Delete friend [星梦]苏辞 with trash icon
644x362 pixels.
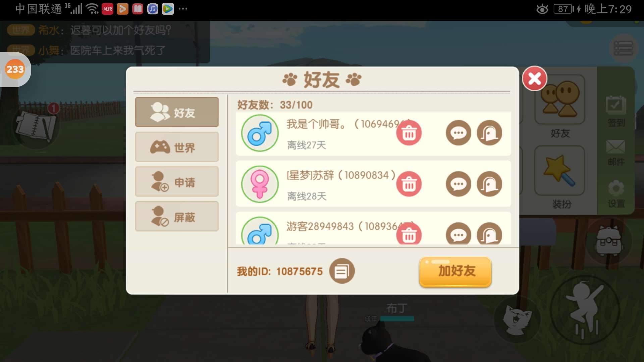pos(409,184)
